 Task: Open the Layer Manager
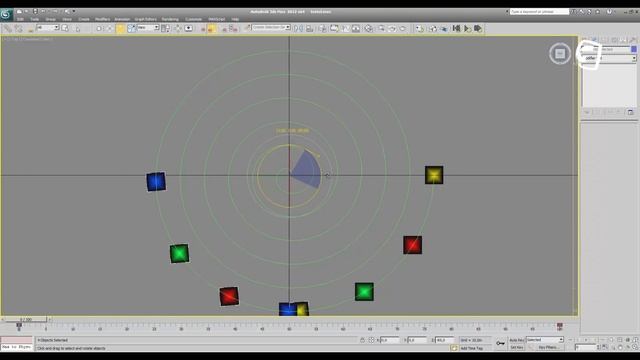point(323,29)
